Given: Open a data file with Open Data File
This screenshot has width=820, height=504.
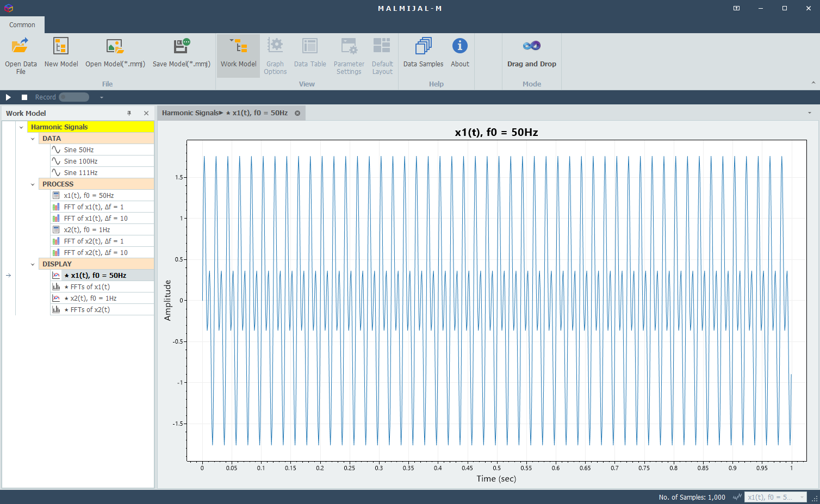Looking at the screenshot, I should (x=21, y=56).
